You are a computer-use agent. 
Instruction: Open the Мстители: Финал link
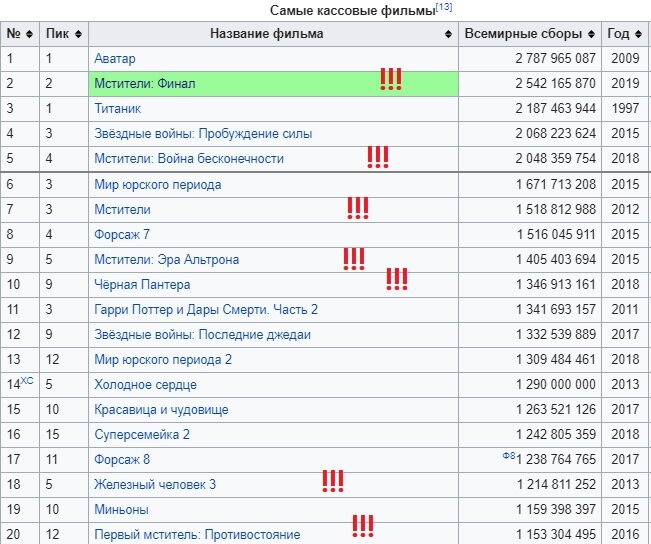coord(144,83)
